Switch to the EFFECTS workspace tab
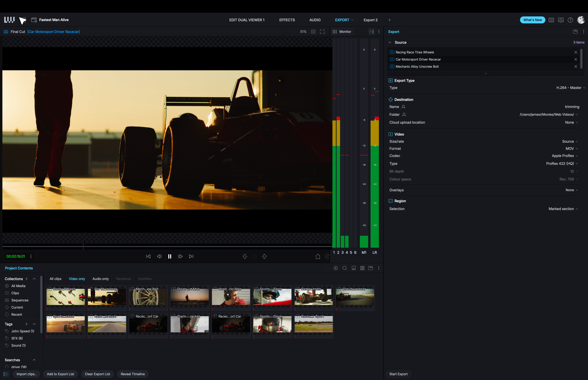Screen dimensions: 588x380 point(287,20)
